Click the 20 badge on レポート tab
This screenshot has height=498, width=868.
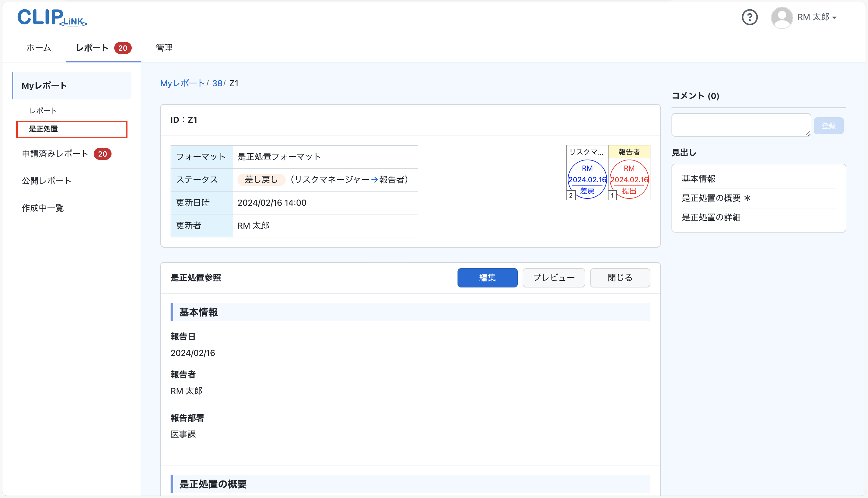[x=123, y=48]
